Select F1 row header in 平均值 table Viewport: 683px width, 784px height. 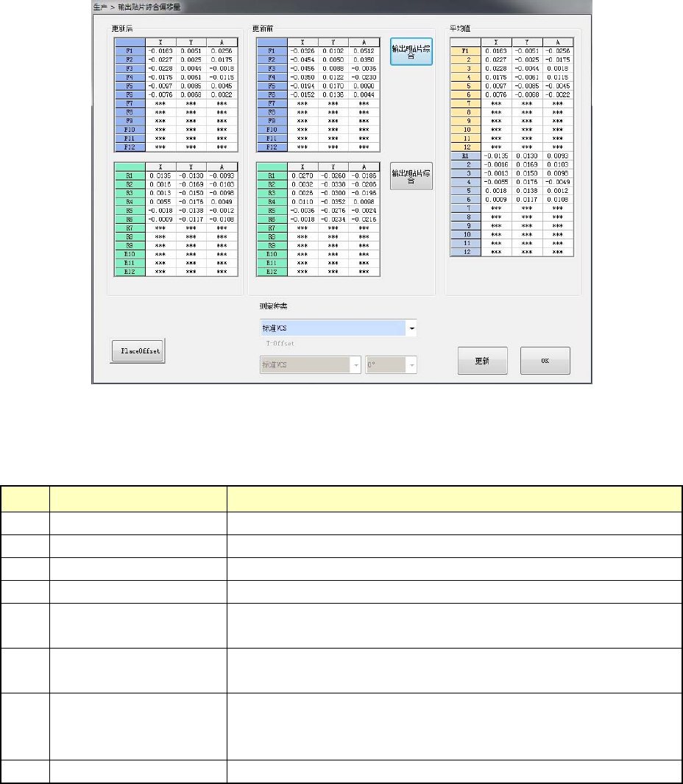pos(466,51)
